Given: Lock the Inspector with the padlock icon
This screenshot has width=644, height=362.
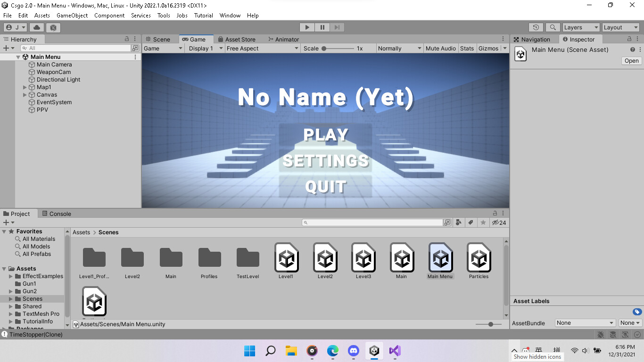Looking at the screenshot, I should click(x=629, y=39).
